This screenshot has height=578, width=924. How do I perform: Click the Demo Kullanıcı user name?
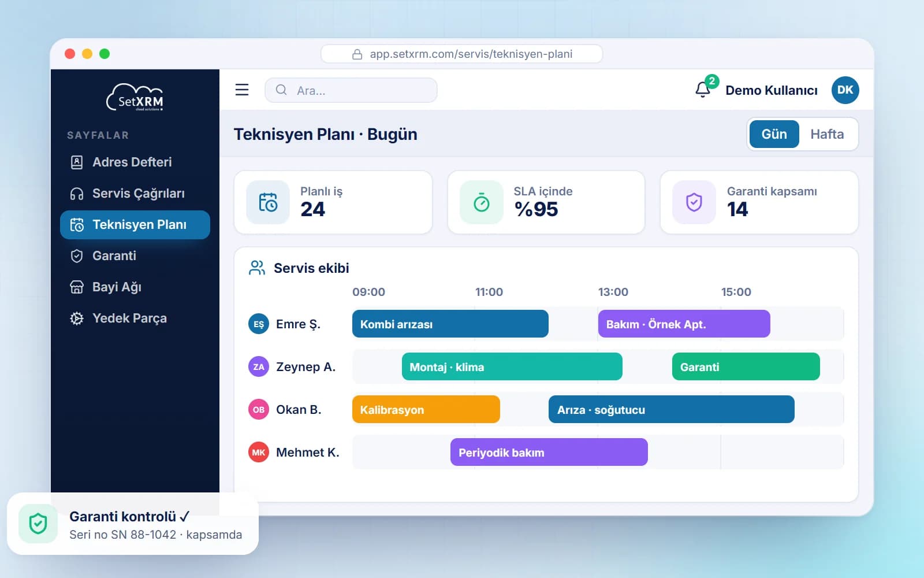[x=772, y=90]
